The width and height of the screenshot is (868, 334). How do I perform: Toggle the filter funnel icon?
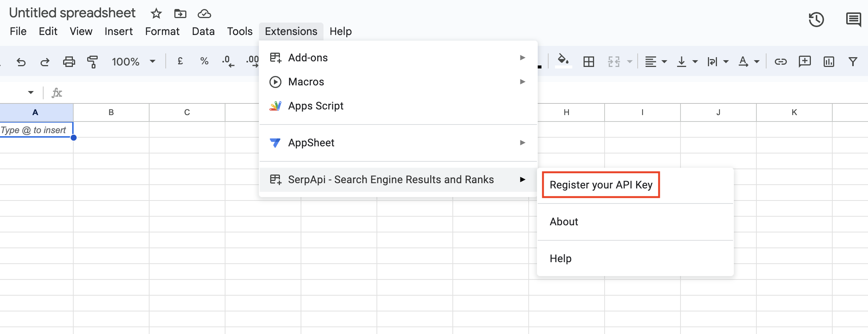point(853,62)
